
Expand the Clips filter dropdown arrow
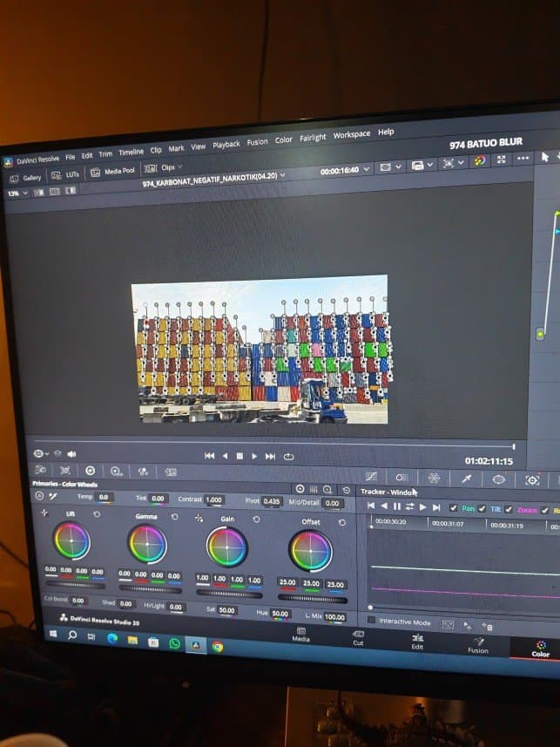click(x=180, y=166)
